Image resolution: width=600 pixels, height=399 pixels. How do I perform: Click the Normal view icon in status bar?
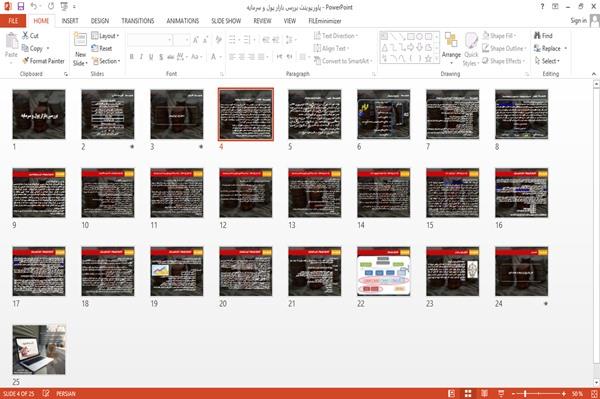tap(452, 394)
